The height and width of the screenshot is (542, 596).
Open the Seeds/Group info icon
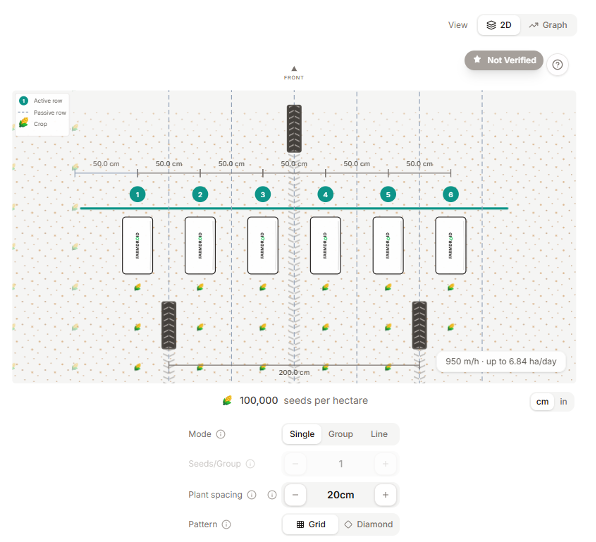250,464
